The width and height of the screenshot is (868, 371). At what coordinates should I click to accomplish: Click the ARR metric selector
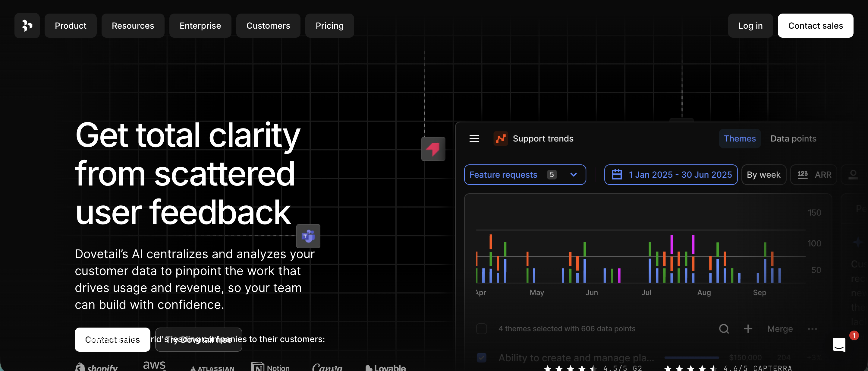click(x=814, y=175)
